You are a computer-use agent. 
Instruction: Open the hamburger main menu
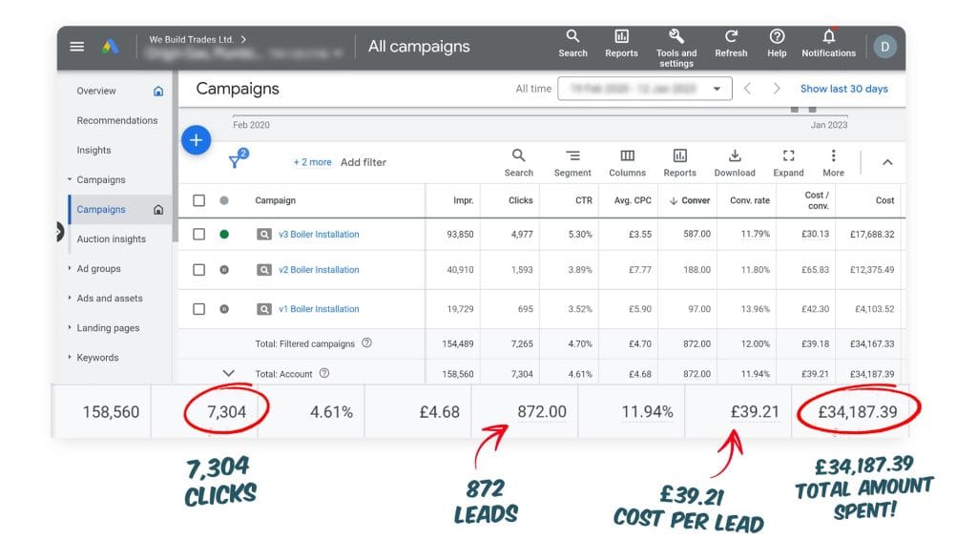click(77, 47)
